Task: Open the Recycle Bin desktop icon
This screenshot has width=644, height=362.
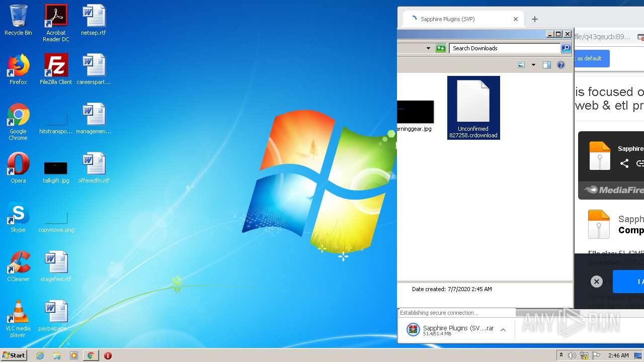Action: pos(18,21)
